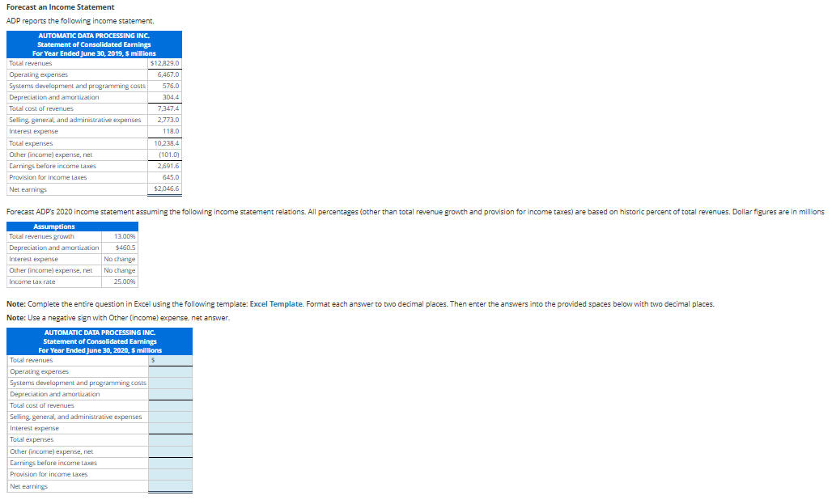Open the Excel Template link
832x504 pixels.
[x=276, y=304]
